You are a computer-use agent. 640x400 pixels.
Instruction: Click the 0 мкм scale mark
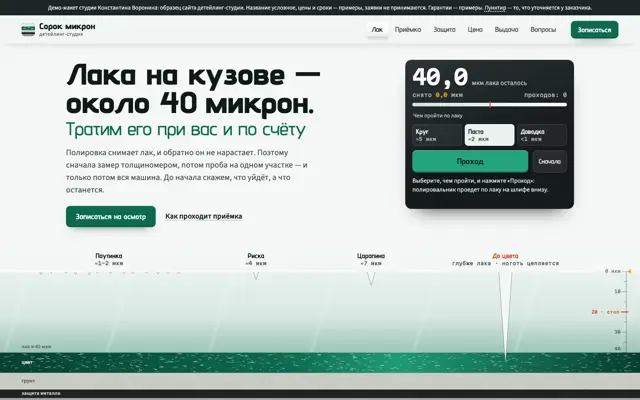(612, 271)
